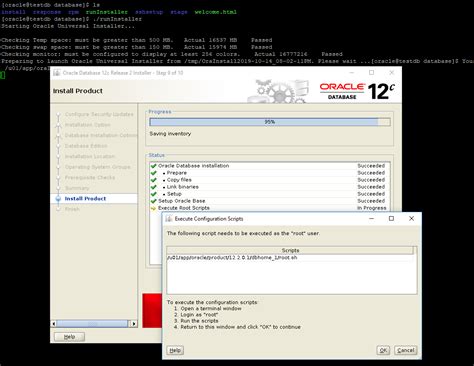Select Summary step in sidebar
The height and width of the screenshot is (366, 474).
click(x=77, y=188)
